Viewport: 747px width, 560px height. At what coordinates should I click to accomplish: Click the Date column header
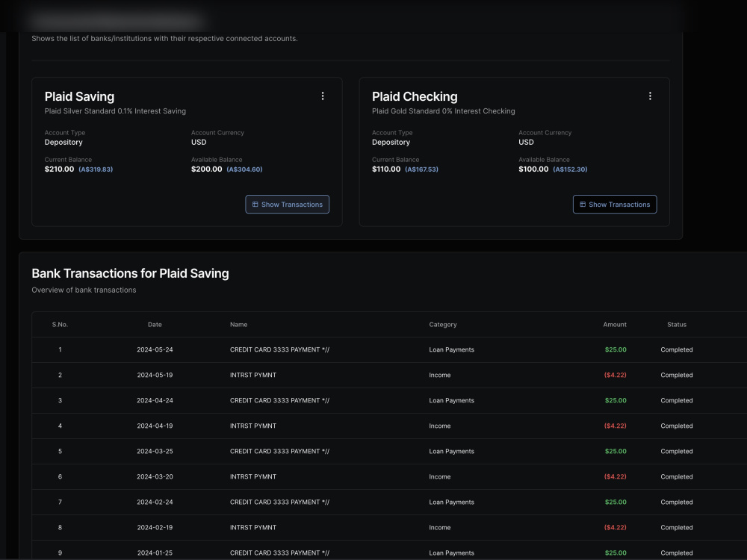(x=155, y=324)
